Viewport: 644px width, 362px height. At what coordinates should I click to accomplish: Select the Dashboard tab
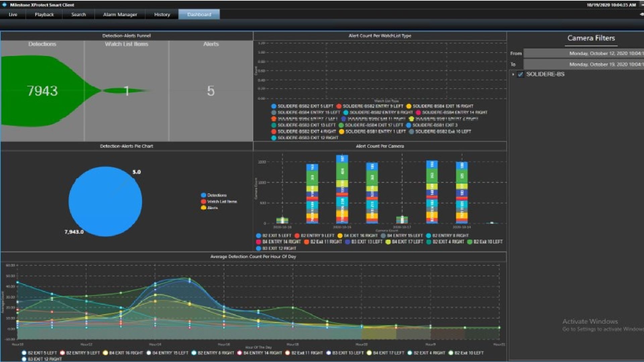(199, 14)
